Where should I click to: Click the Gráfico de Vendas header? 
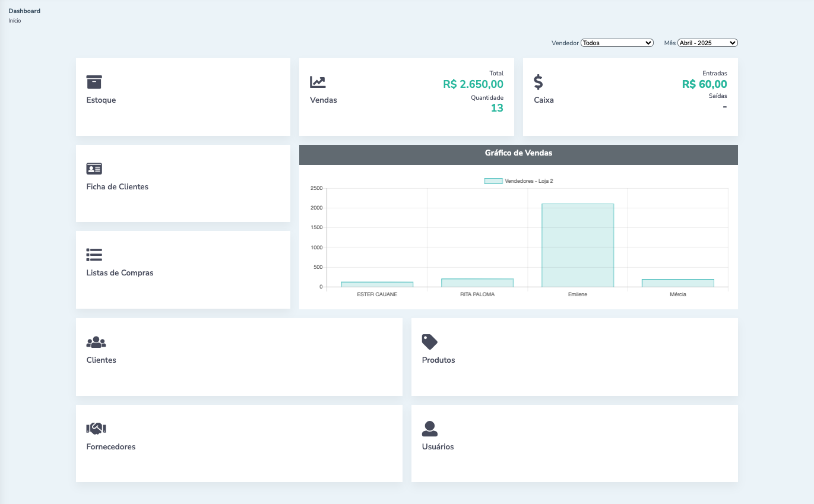pos(518,153)
